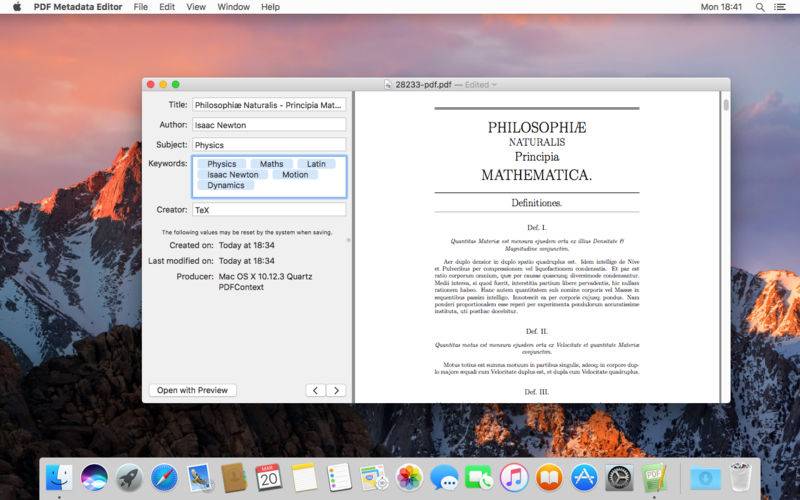Select the Latin keyword token
The width and height of the screenshot is (800, 500).
click(x=316, y=164)
